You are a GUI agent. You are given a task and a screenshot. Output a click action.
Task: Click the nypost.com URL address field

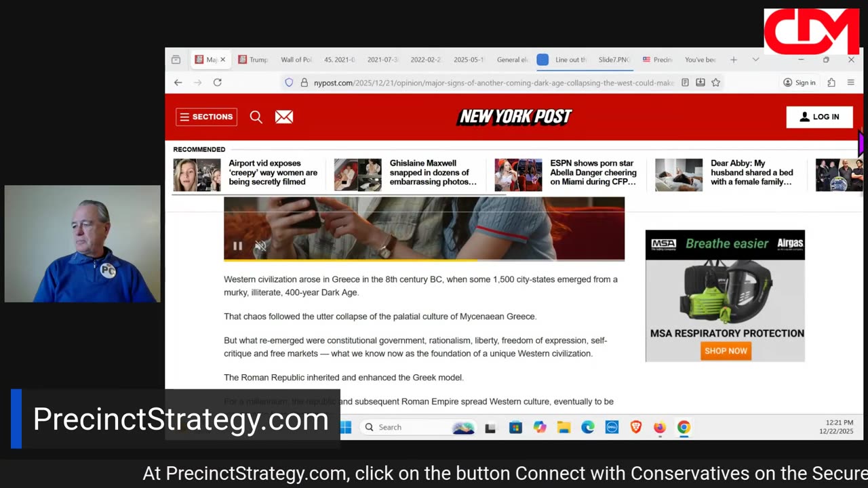(x=493, y=83)
